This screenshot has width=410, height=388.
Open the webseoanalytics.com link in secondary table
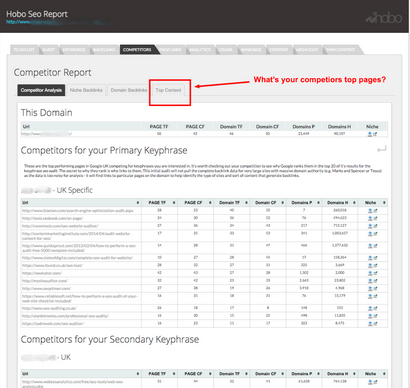[73, 384]
